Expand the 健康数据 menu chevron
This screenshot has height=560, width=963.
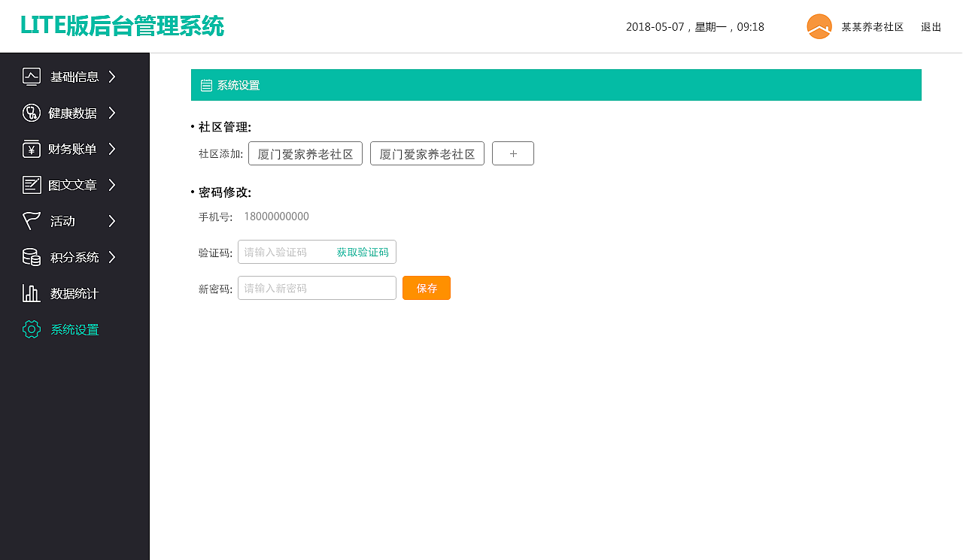tap(112, 113)
